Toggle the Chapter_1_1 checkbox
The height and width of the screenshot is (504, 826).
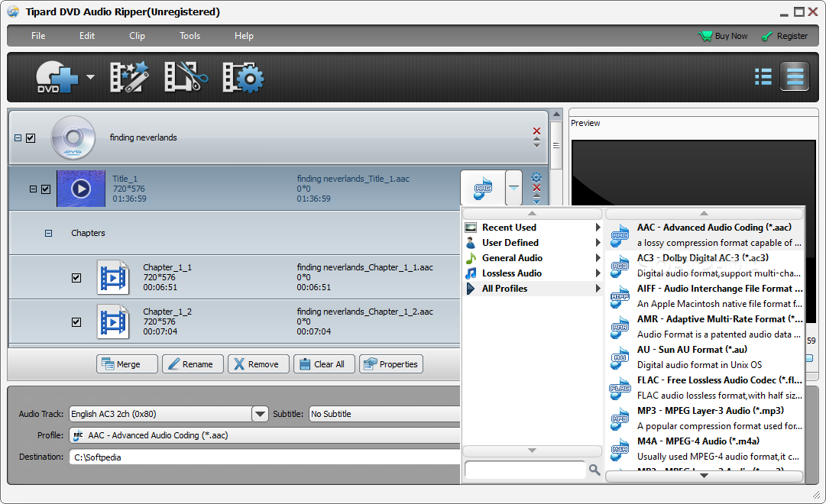pos(76,277)
